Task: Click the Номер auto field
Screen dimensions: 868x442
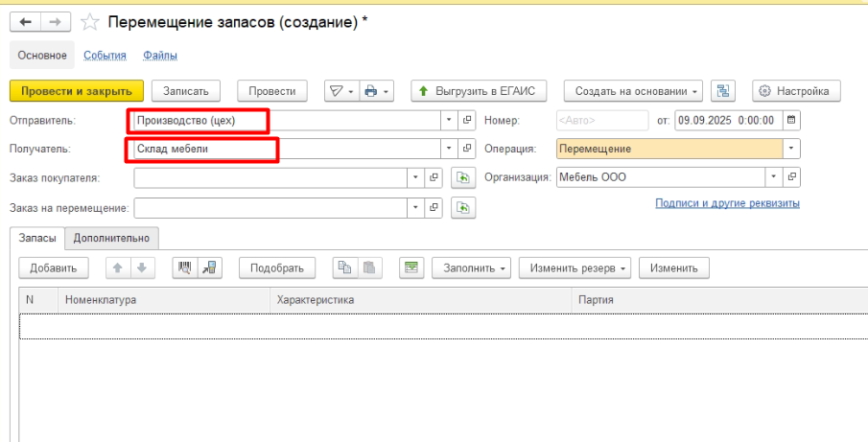Action: point(602,120)
